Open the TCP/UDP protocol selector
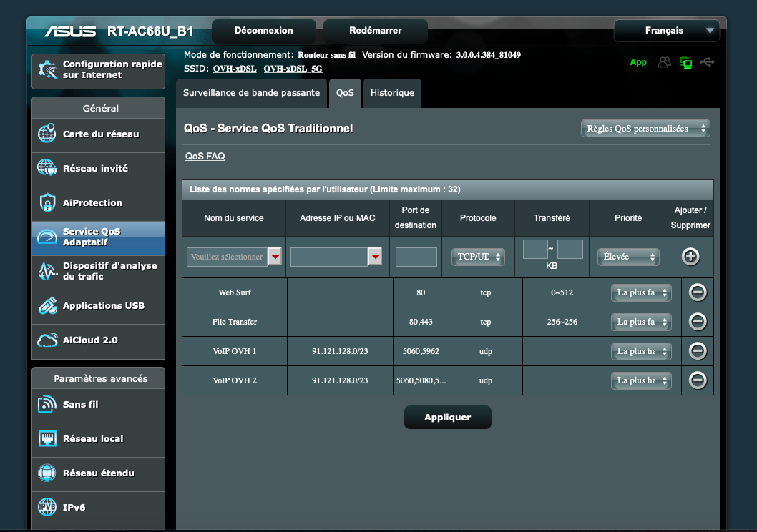The width and height of the screenshot is (757, 532). [477, 257]
